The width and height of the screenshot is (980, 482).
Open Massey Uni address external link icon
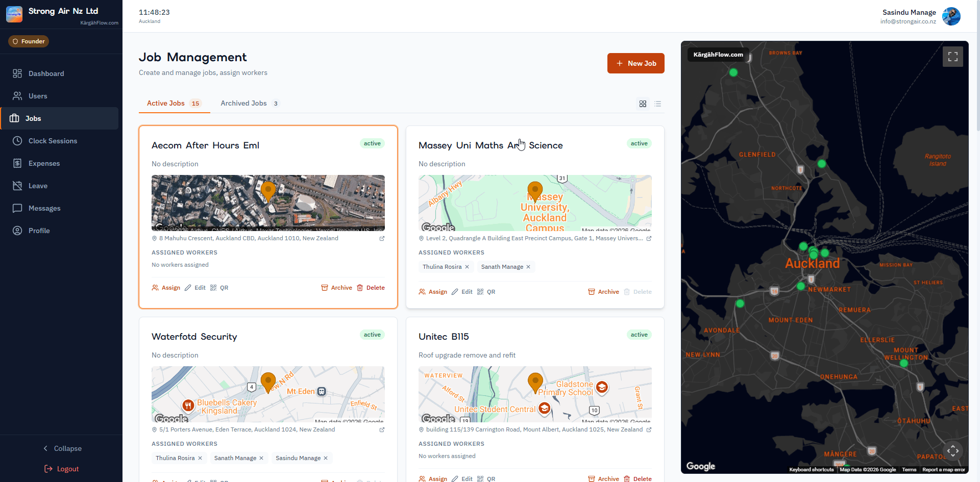[x=649, y=238]
